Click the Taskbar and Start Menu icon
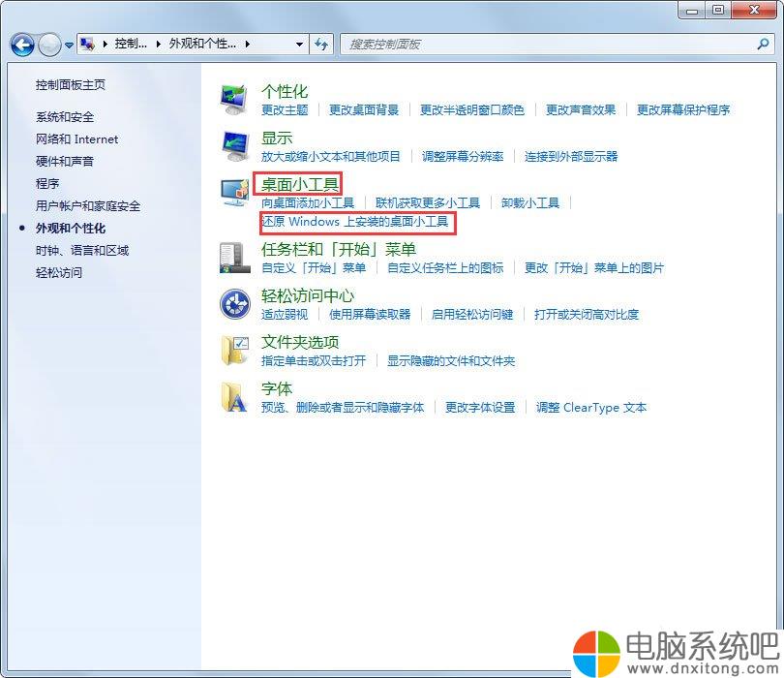The width and height of the screenshot is (784, 678). [x=234, y=258]
